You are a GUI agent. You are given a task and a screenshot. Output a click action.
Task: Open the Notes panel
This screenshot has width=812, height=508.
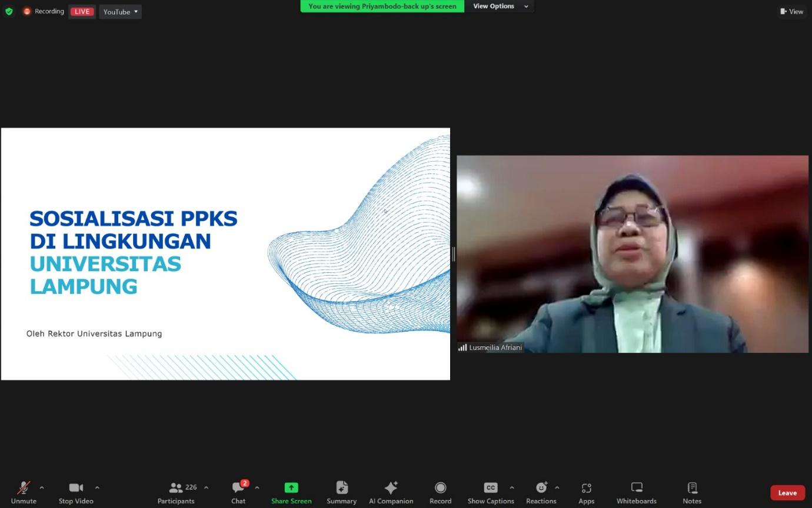692,492
